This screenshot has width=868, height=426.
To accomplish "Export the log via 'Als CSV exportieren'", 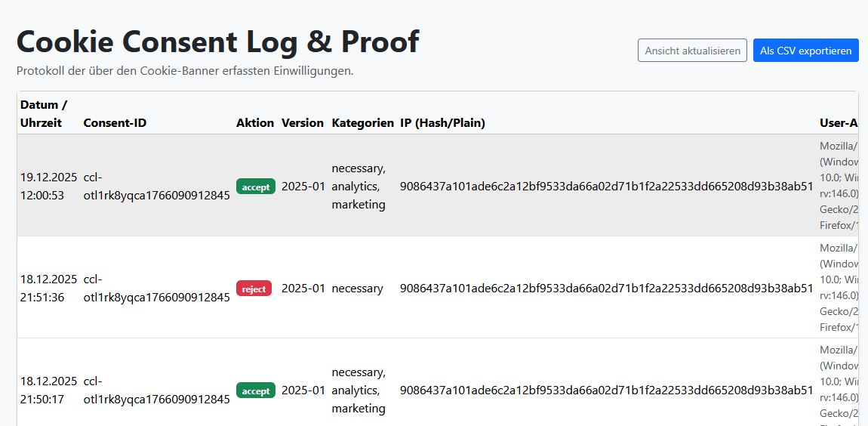I will pyautogui.click(x=805, y=51).
